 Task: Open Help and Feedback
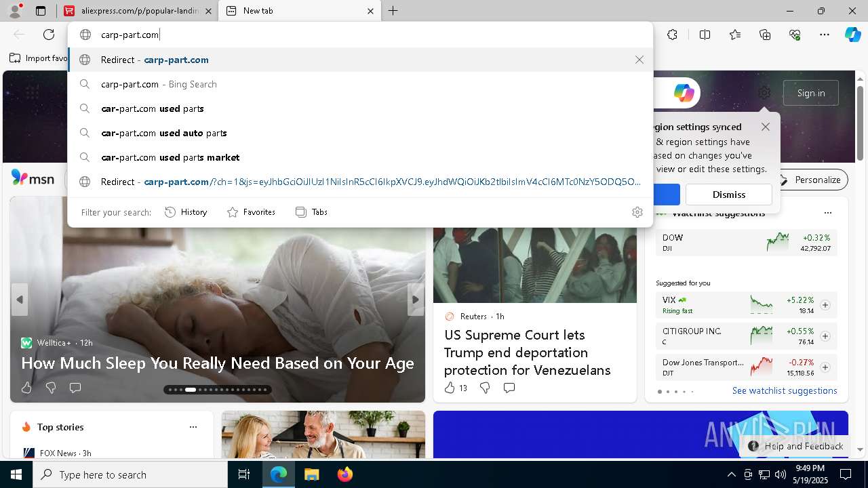[795, 446]
